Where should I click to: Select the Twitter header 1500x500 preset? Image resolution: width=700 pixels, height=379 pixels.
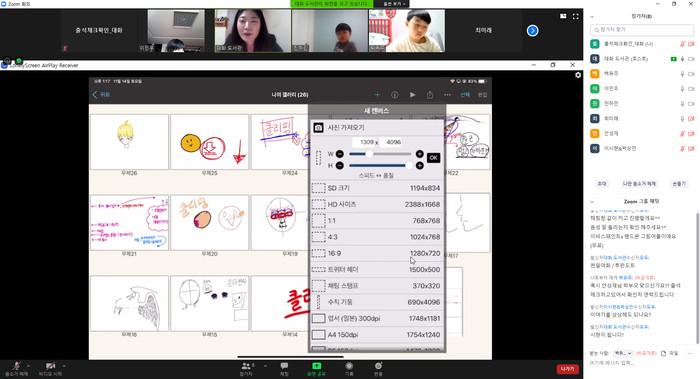377,270
